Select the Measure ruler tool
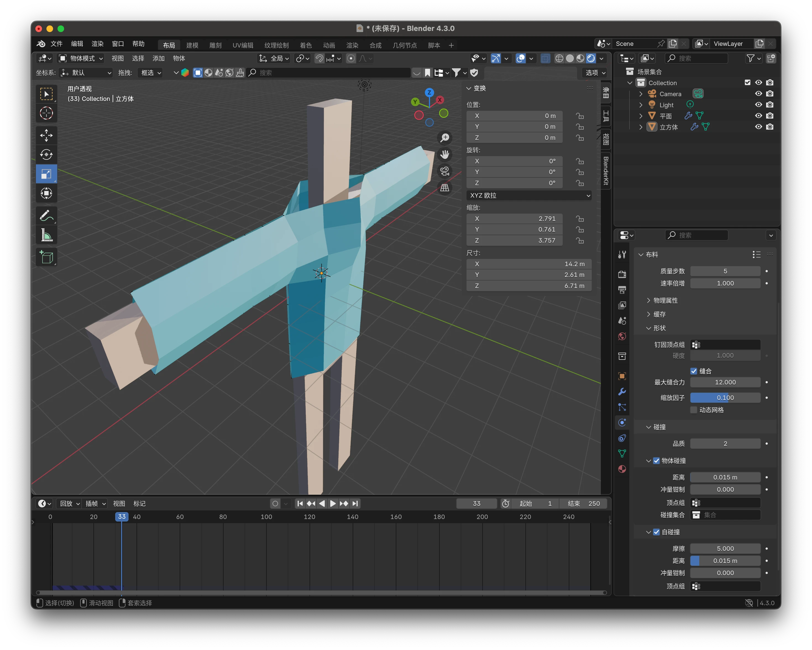The width and height of the screenshot is (812, 650). pyautogui.click(x=46, y=235)
